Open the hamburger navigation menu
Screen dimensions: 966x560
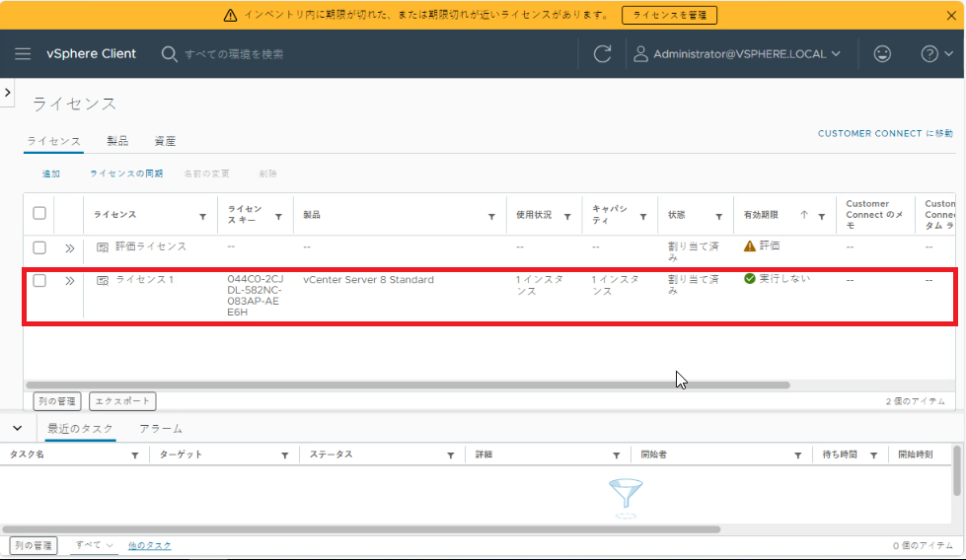[x=23, y=54]
